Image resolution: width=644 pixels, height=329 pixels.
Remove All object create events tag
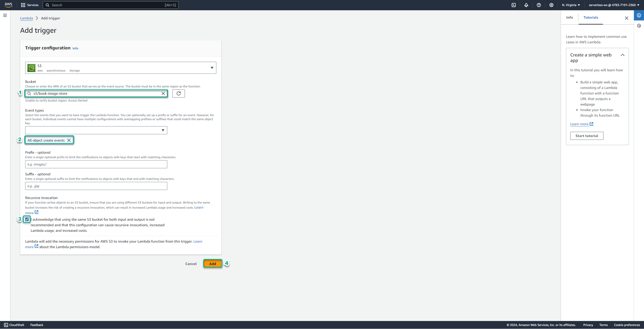click(x=69, y=140)
